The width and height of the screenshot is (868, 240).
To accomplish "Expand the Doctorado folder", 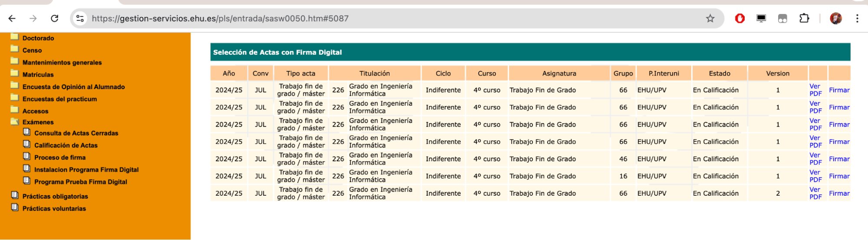I will (38, 38).
